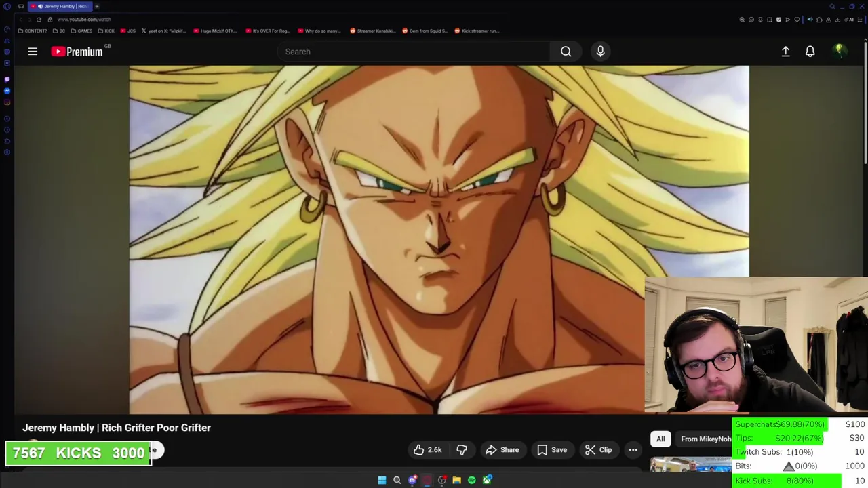868x488 pixels.
Task: Open the browser easy-setup lines menu
Action: (860, 20)
